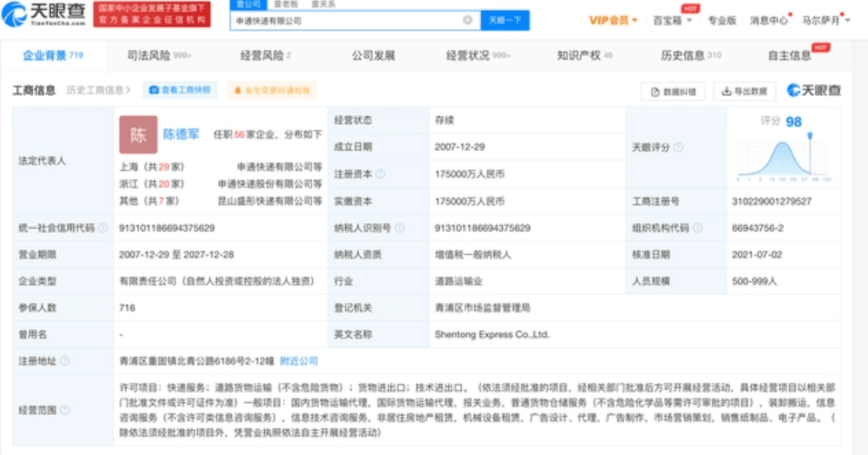Click the 天眼一下 search button
Image resolution: width=868 pixels, height=455 pixels.
[x=505, y=21]
